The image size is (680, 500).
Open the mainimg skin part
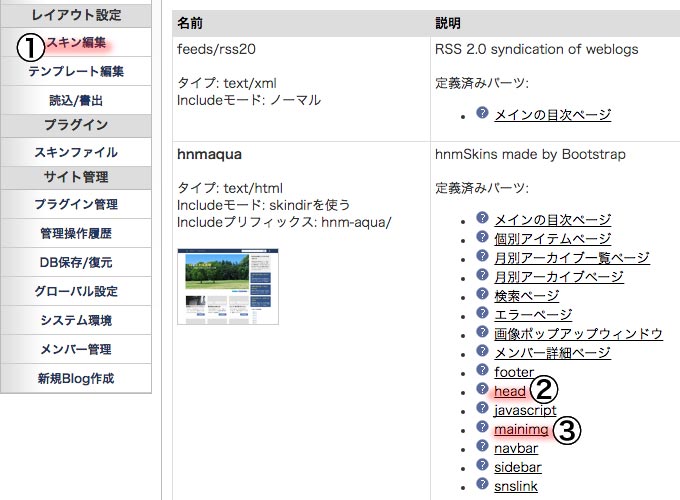(x=521, y=429)
